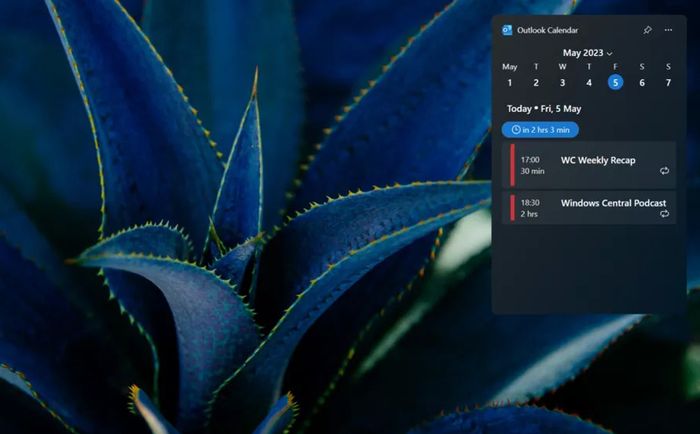Click the Outlook logo in the widget header
This screenshot has width=700, height=434.
pos(507,30)
